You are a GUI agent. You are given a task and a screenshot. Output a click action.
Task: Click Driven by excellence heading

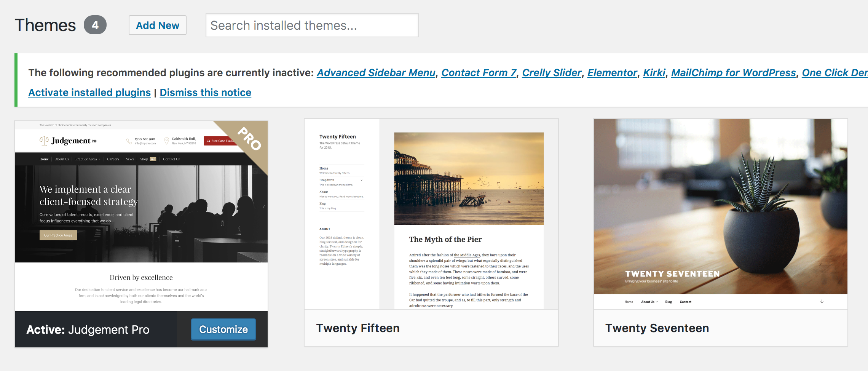(x=141, y=277)
